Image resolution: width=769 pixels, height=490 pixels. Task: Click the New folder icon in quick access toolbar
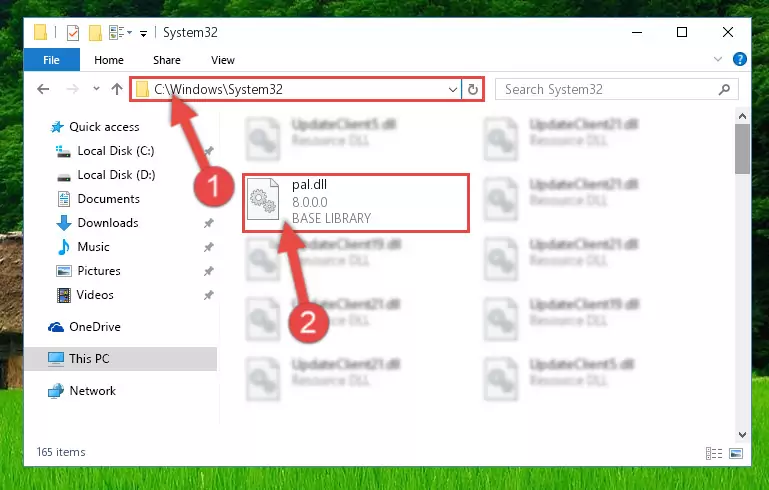(95, 33)
